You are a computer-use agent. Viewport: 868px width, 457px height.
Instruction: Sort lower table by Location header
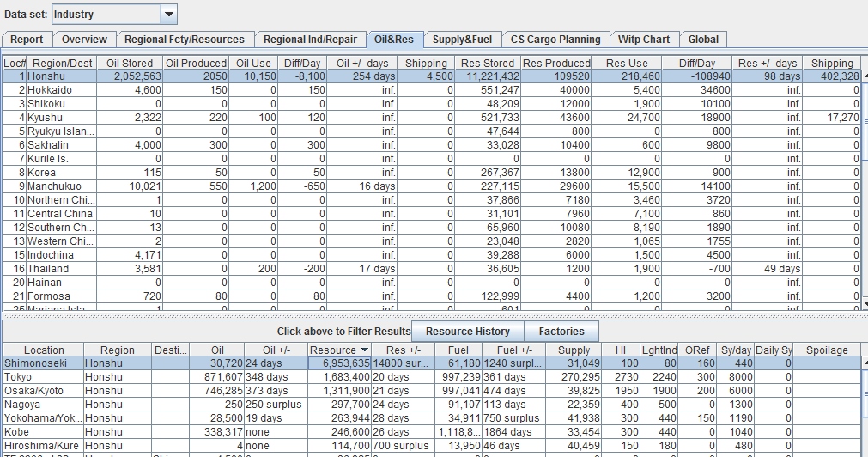coord(44,350)
